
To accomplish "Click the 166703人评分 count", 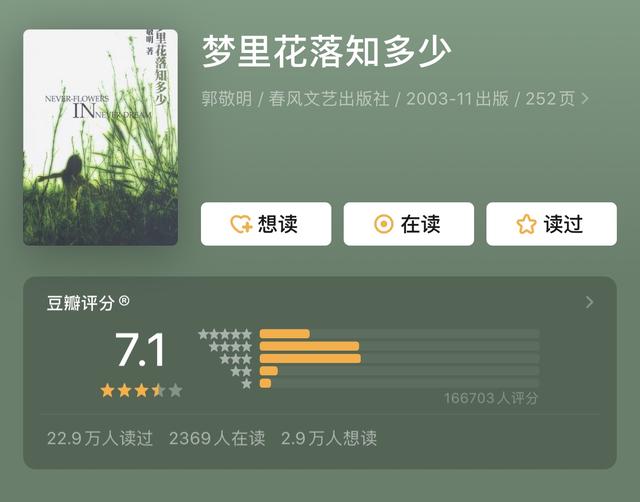I will click(491, 398).
